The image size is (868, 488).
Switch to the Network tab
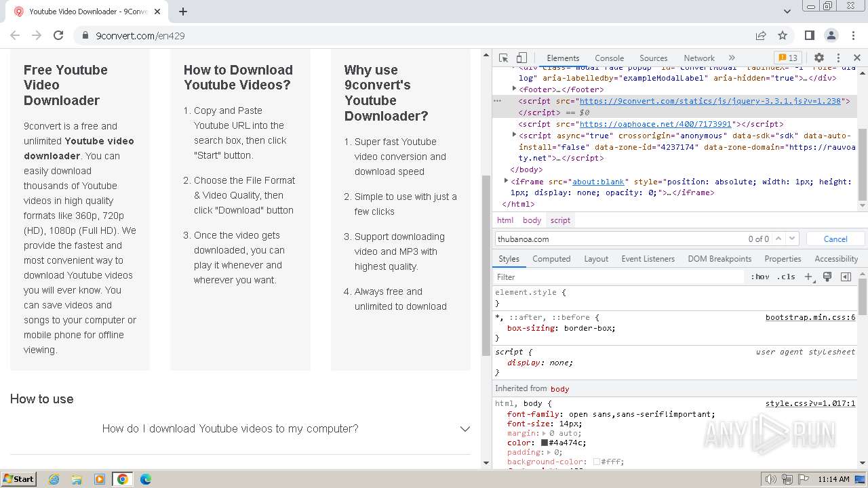(698, 58)
